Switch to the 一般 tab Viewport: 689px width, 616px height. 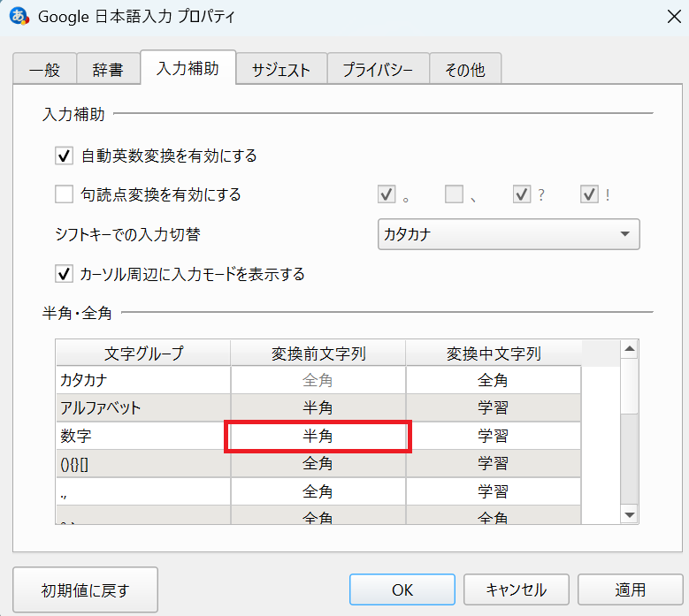point(44,69)
